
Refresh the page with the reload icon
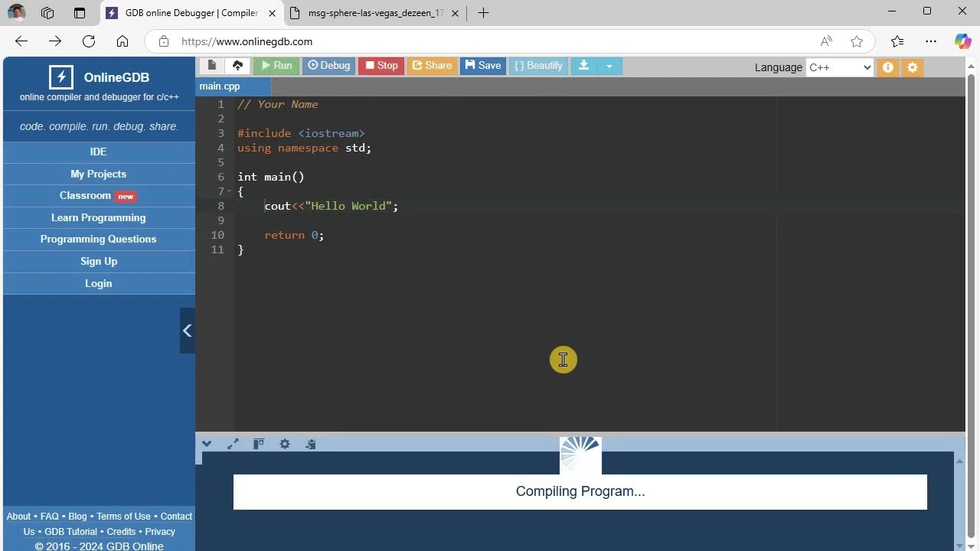[89, 41]
